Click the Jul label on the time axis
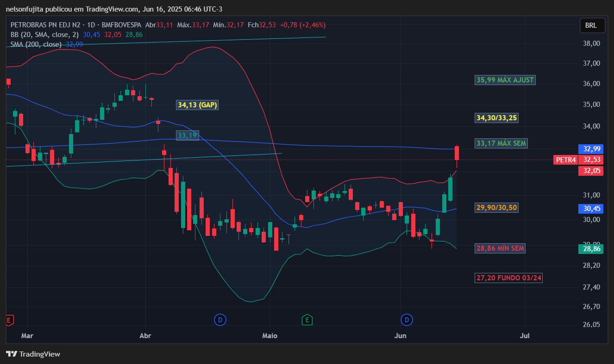The image size is (614, 364). pos(525,335)
